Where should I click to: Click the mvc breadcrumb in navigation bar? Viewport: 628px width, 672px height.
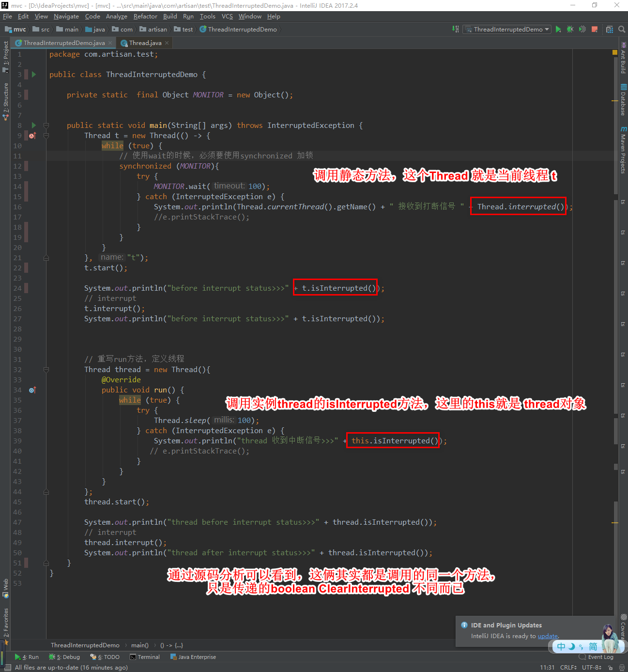pyautogui.click(x=15, y=29)
